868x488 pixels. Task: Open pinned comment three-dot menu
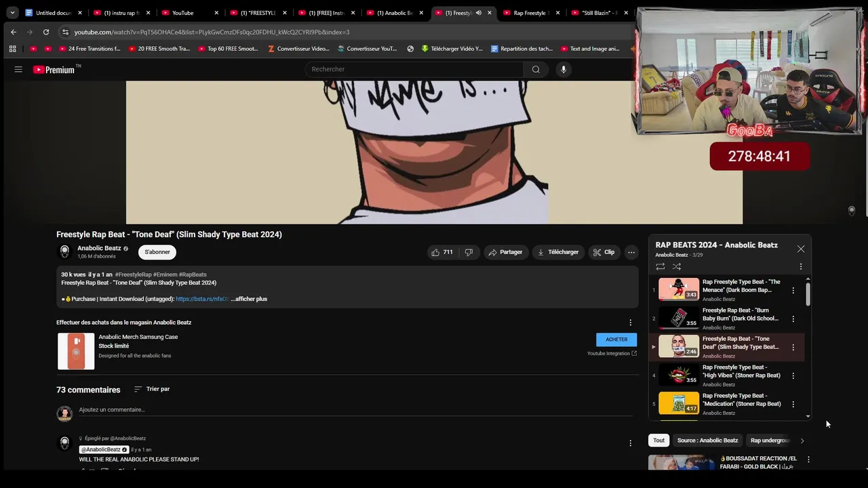(630, 443)
